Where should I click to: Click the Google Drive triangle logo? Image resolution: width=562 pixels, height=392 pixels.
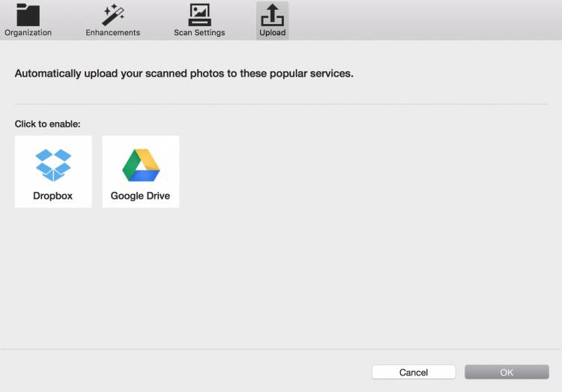141,165
